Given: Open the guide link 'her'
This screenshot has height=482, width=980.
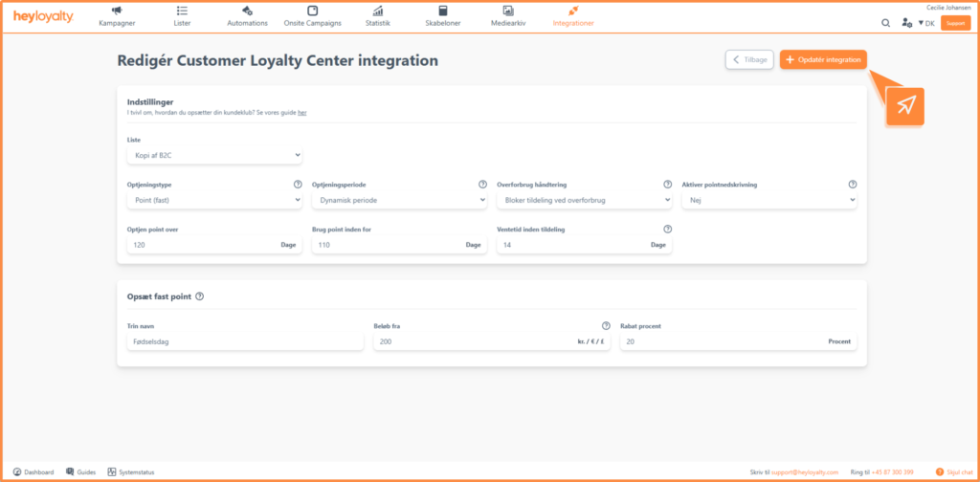Looking at the screenshot, I should 301,113.
